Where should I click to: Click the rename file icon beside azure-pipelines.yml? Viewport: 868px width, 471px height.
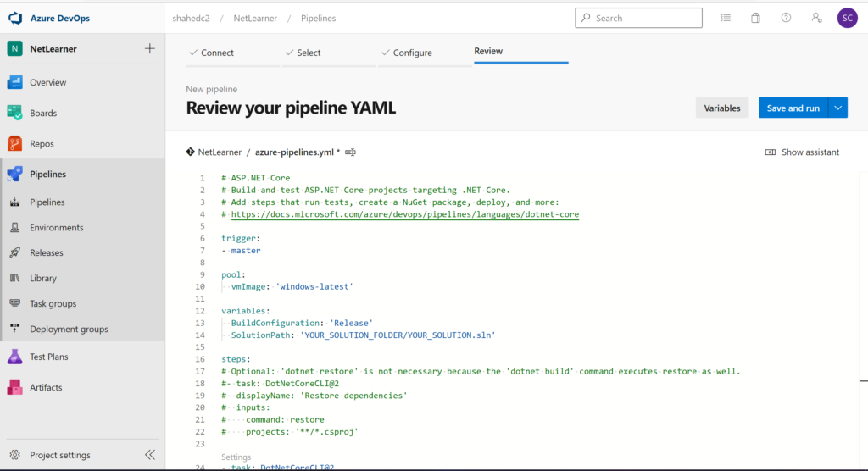click(x=350, y=152)
